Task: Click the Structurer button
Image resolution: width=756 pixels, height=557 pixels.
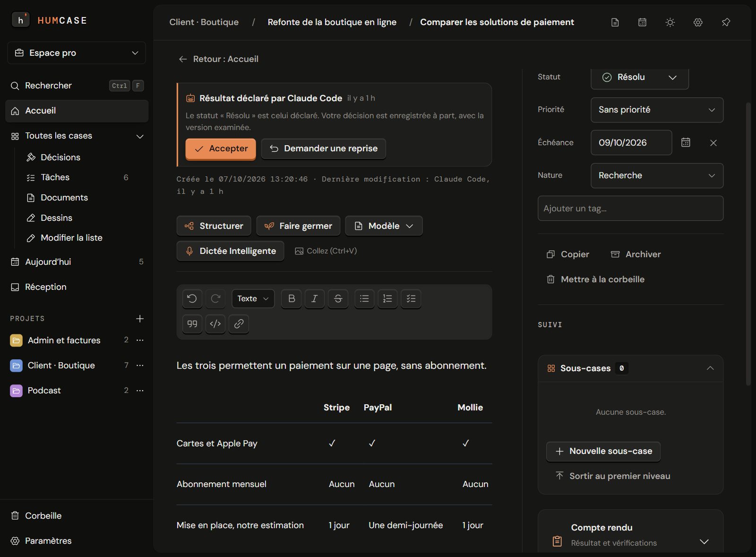Action: pyautogui.click(x=214, y=226)
